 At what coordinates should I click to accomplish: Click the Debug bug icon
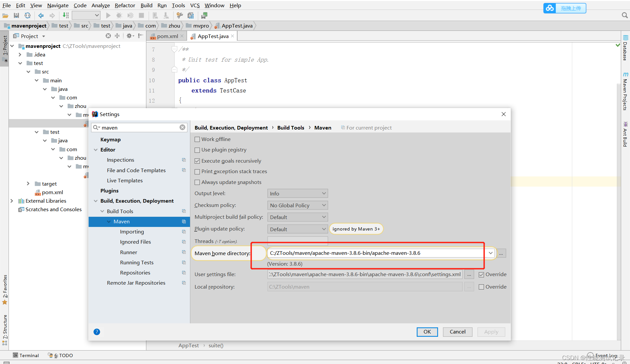(119, 15)
